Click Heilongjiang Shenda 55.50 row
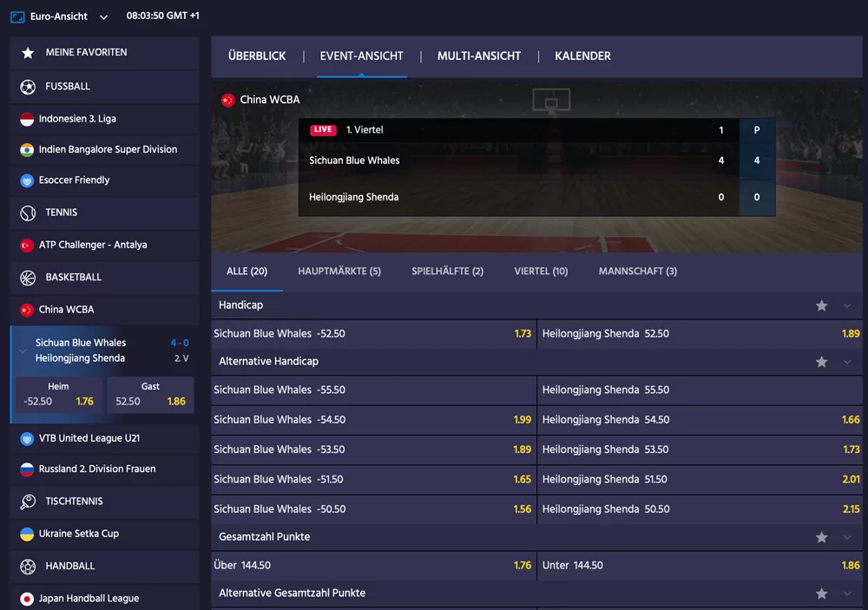Screen dimensions: 868x610 (x=700, y=390)
